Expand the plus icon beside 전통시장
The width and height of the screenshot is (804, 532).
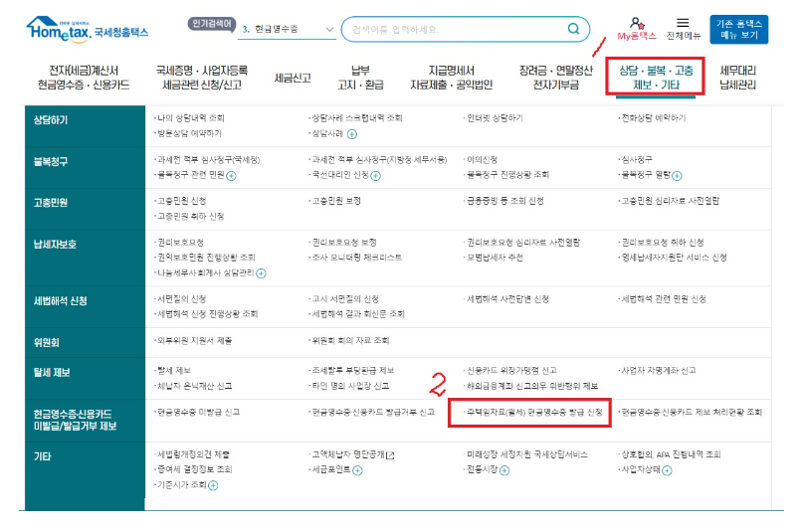click(504, 470)
